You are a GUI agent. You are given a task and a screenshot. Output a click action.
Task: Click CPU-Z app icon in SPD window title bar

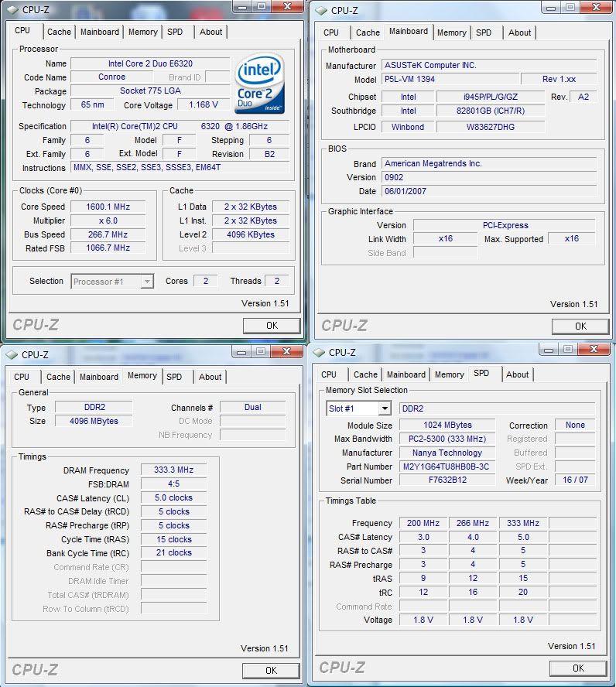(x=319, y=352)
